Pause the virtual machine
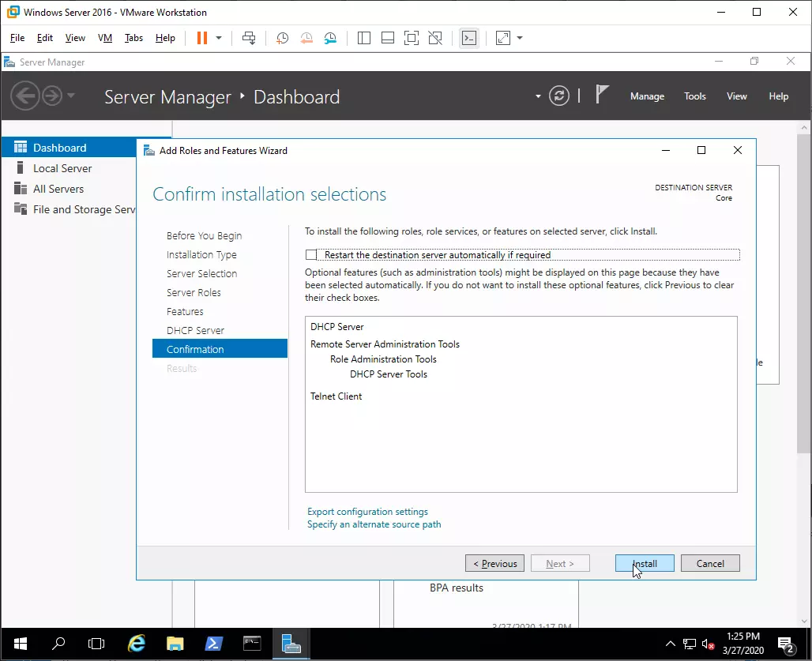This screenshot has height=661, width=812. [202, 38]
